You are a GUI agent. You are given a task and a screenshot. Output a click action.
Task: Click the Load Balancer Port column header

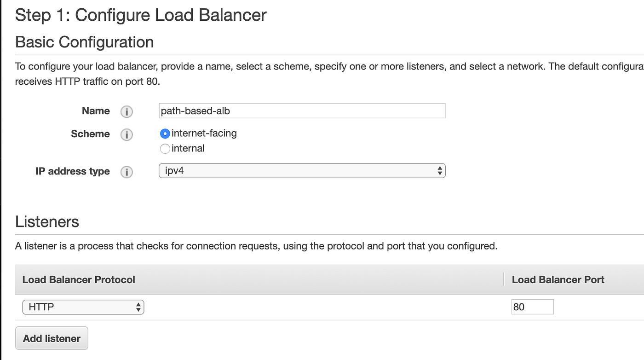(x=558, y=280)
